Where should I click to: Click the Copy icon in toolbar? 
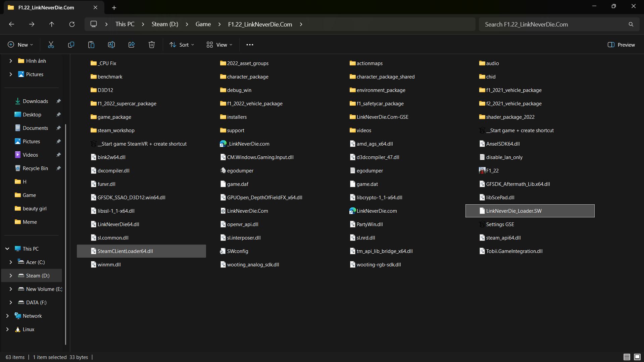click(71, 45)
